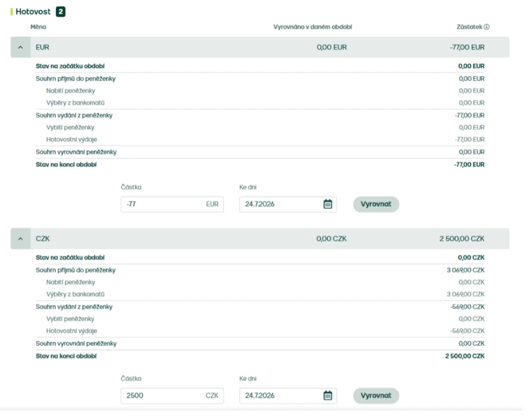Image resolution: width=532 pixels, height=417 pixels.
Task: Click -569,00 CZK Hotovostní výdaje value
Action: coord(467,331)
